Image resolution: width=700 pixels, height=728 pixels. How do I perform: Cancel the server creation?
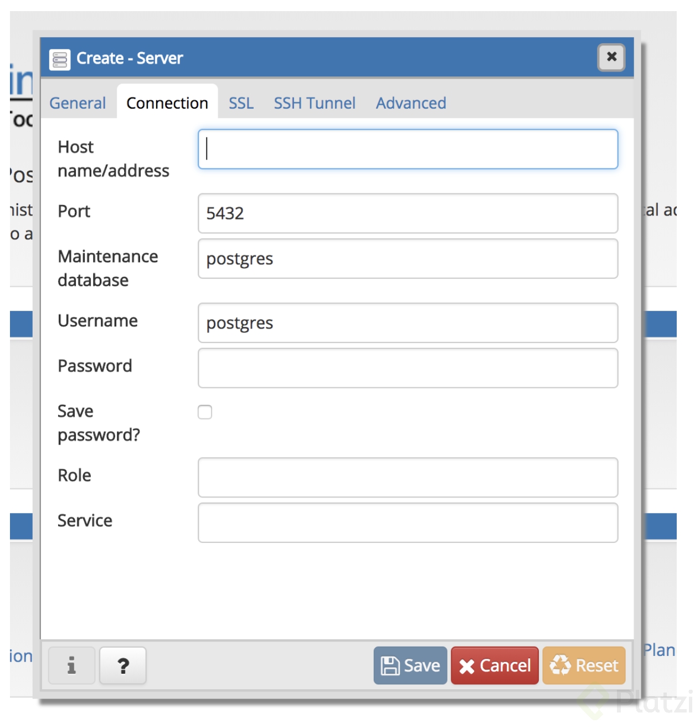coord(495,665)
